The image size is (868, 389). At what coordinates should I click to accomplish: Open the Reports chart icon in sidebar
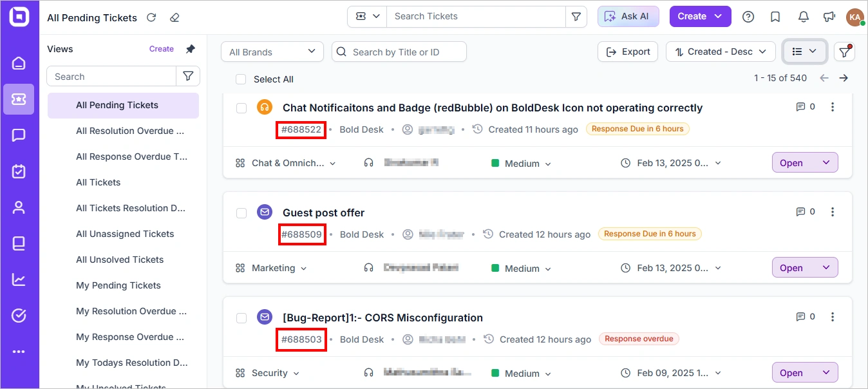pos(19,280)
